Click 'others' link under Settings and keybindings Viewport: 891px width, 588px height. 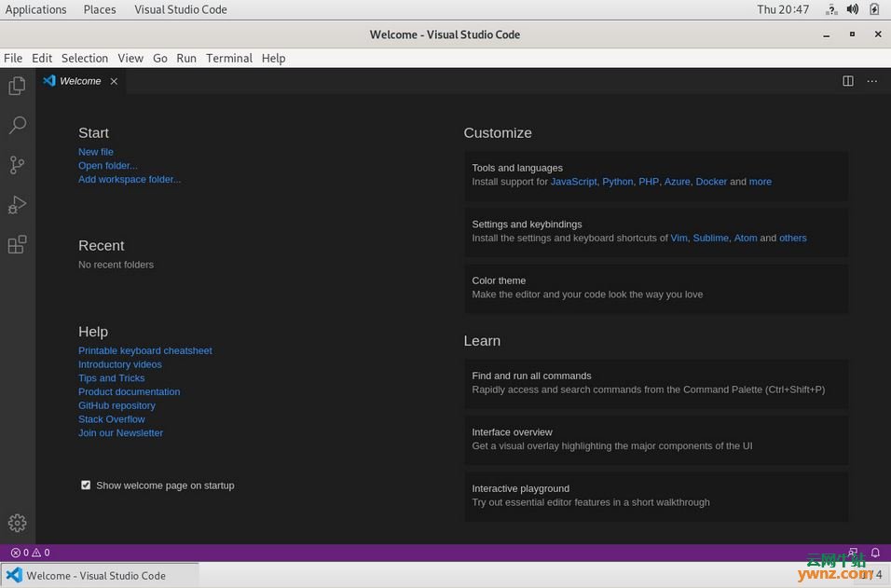793,238
